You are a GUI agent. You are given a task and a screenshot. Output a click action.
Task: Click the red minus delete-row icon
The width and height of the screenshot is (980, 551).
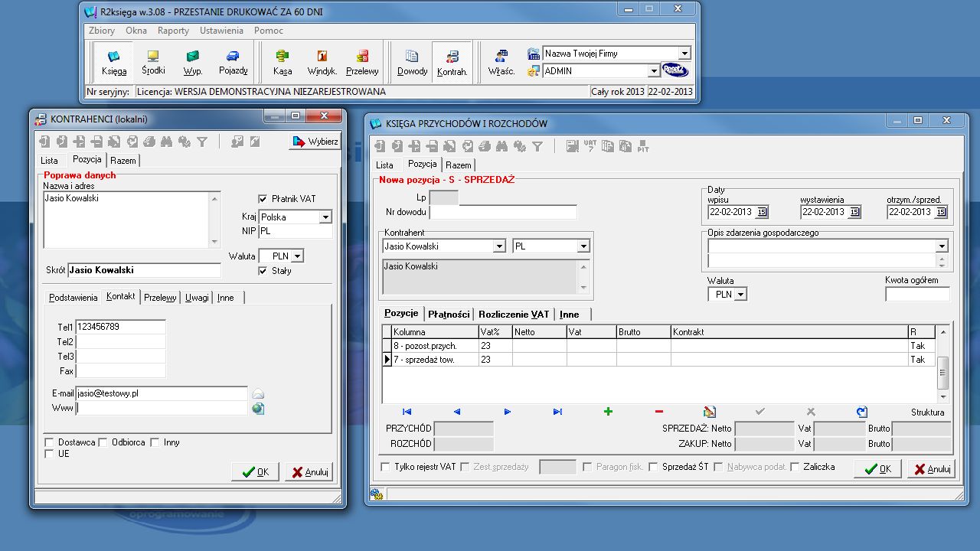coord(659,412)
